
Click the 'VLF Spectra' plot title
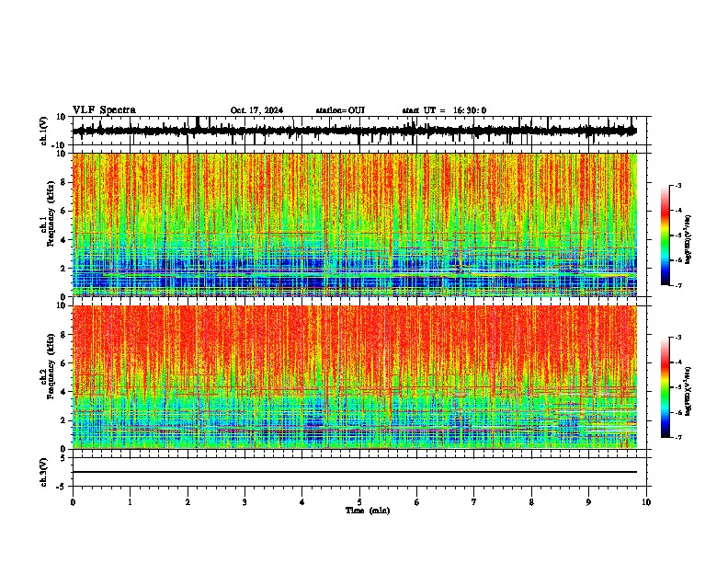[x=104, y=110]
